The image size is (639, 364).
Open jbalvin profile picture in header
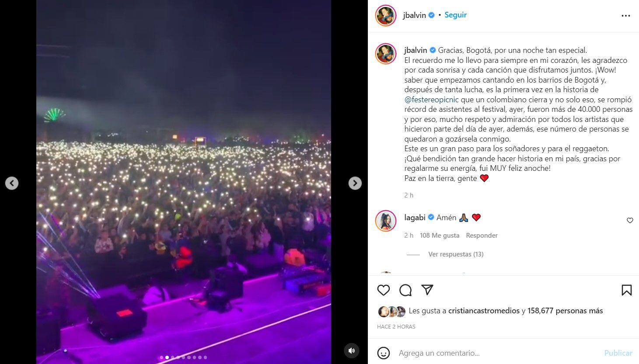tap(386, 16)
